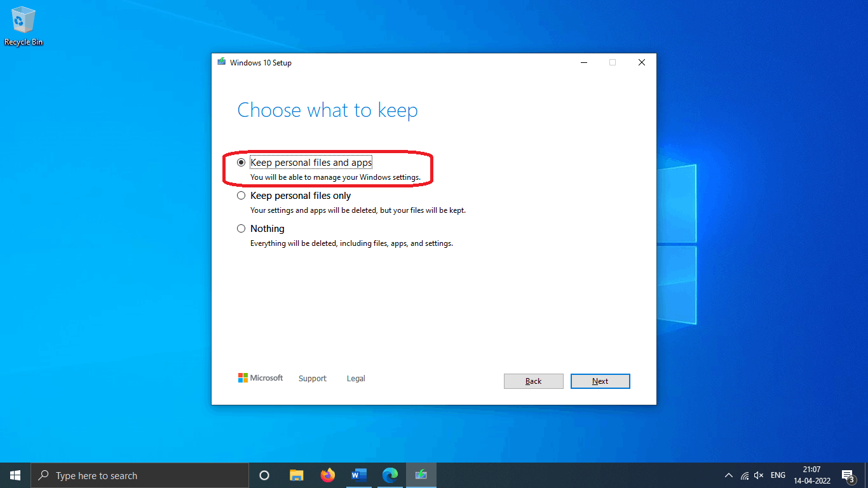Click the 'Choose what to keep' heading
This screenshot has height=488, width=868.
327,110
